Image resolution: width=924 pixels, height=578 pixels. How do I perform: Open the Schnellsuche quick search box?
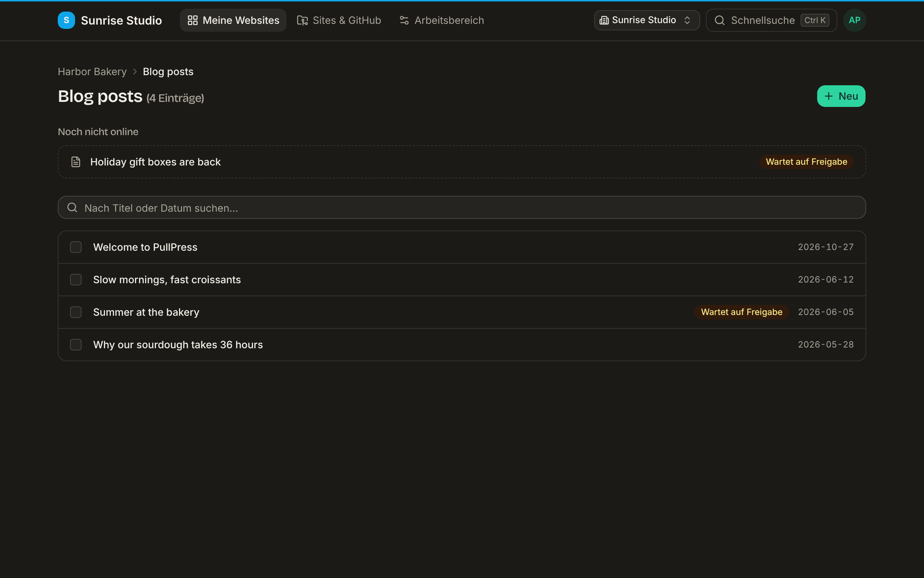tap(771, 20)
